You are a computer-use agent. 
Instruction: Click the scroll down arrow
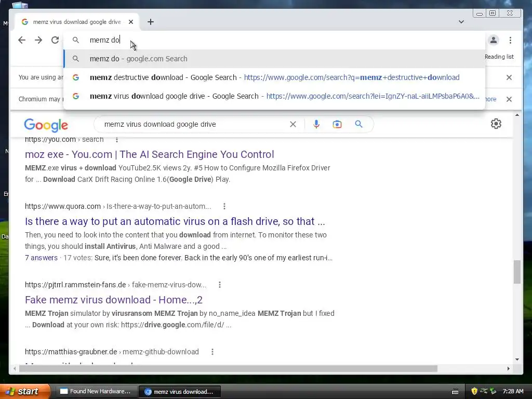click(x=517, y=360)
